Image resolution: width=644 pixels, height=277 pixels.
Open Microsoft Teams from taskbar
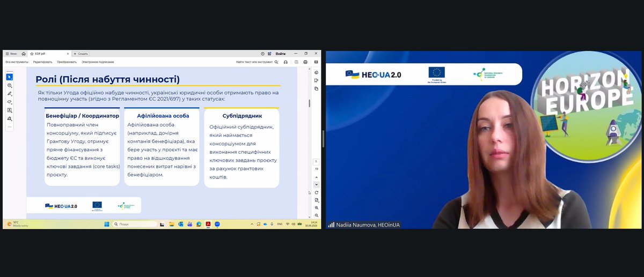(x=190, y=224)
